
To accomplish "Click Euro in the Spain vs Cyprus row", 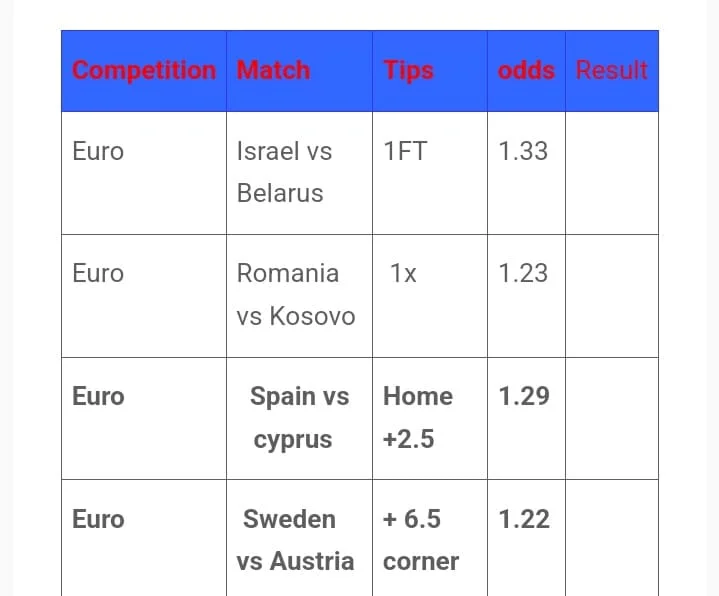I will tap(98, 396).
